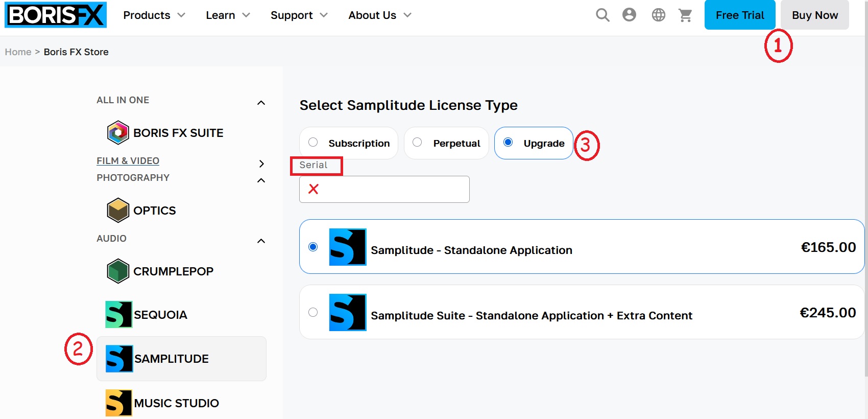Select the Subscription license radio button
This screenshot has width=868, height=419.
(x=313, y=142)
